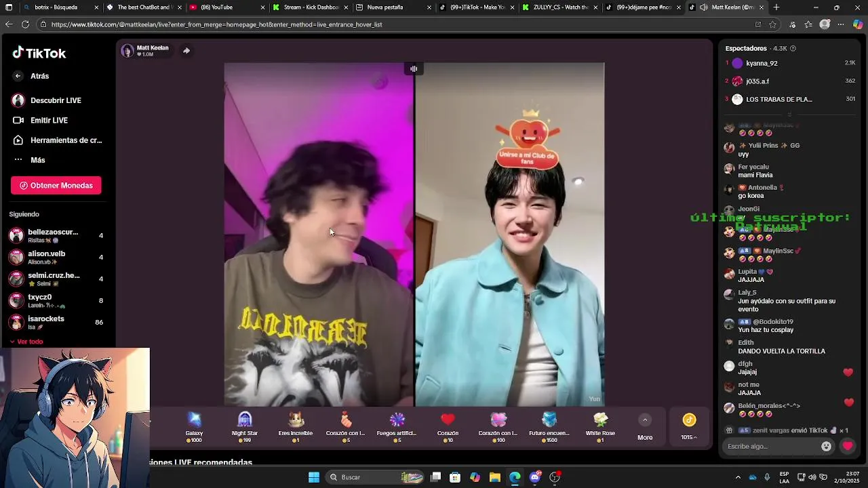The image size is (868, 488).
Task: Open Windows Start menu
Action: point(314,477)
